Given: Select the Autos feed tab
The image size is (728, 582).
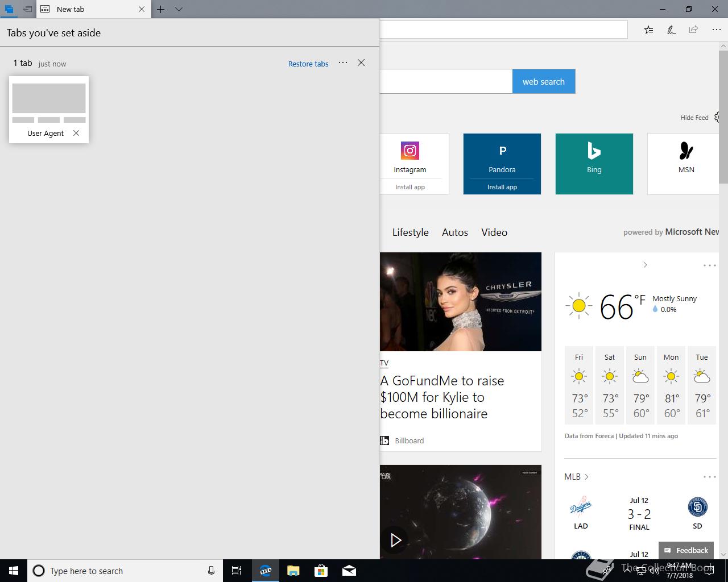Looking at the screenshot, I should tap(455, 232).
